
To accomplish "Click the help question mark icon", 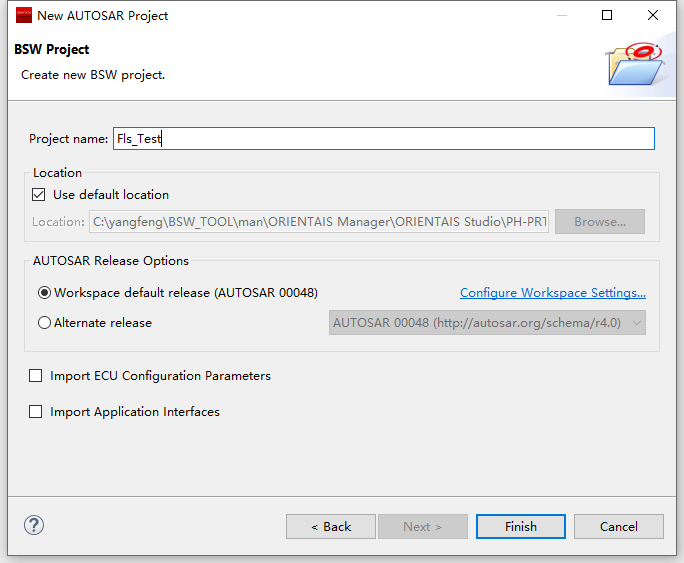I will [34, 525].
